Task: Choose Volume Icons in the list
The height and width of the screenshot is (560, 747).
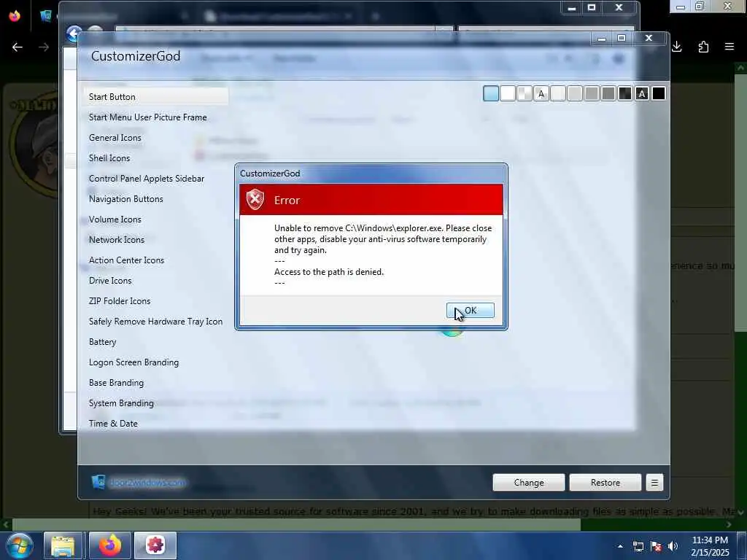Action: pos(115,219)
